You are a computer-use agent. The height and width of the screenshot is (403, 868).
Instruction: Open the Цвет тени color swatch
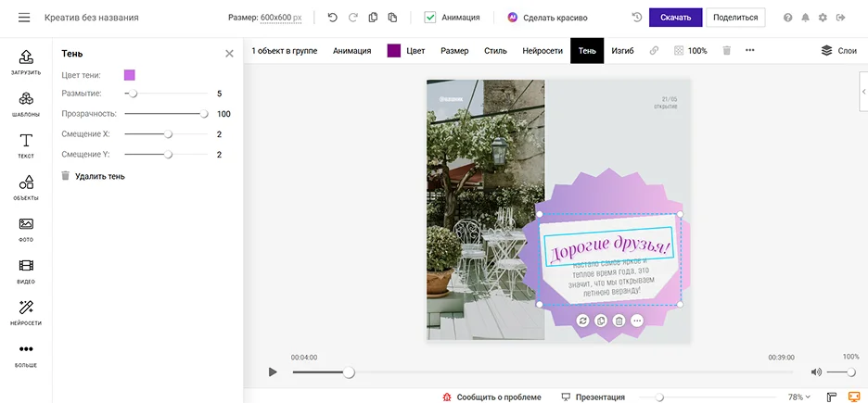pos(130,75)
